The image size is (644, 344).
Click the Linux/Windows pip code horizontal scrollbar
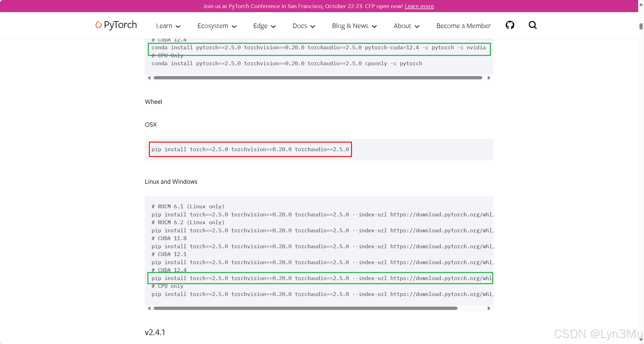pyautogui.click(x=305, y=308)
